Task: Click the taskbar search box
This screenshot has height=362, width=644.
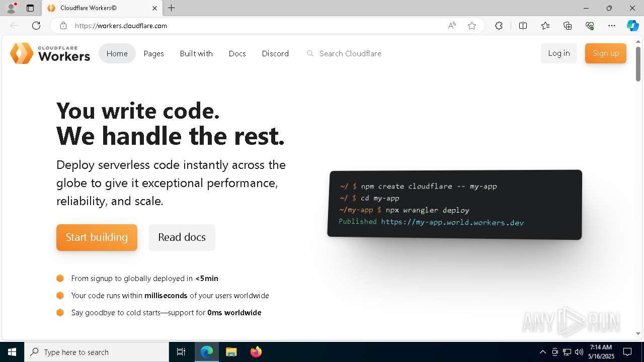Action: [97, 352]
